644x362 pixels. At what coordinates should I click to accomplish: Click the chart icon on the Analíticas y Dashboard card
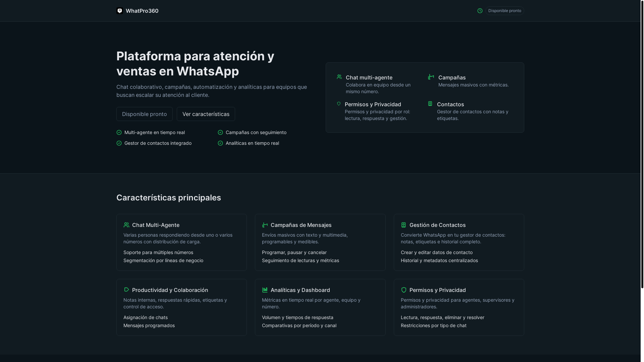(x=265, y=290)
